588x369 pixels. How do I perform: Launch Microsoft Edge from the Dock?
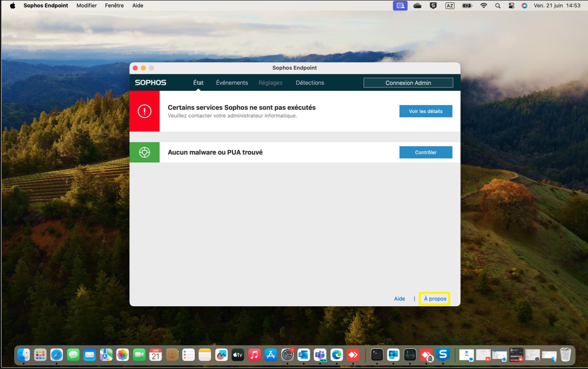pos(337,355)
